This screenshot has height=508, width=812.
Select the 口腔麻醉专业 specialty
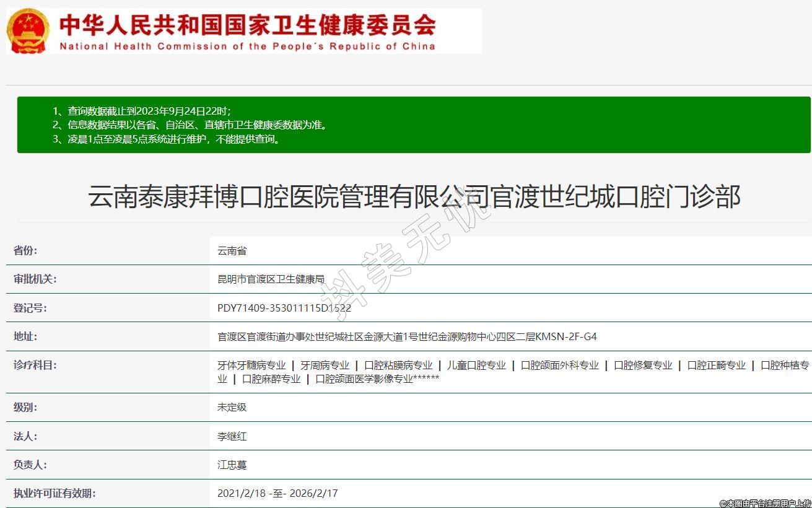[271, 379]
